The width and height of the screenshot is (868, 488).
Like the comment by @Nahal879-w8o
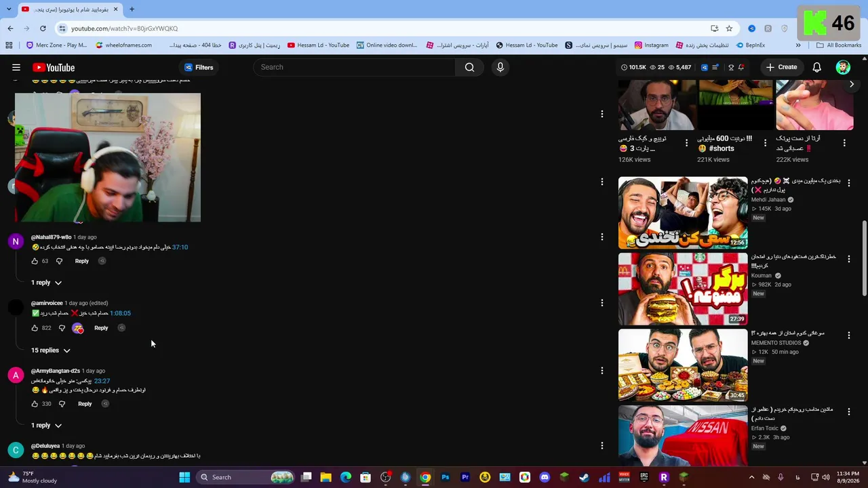click(35, 261)
